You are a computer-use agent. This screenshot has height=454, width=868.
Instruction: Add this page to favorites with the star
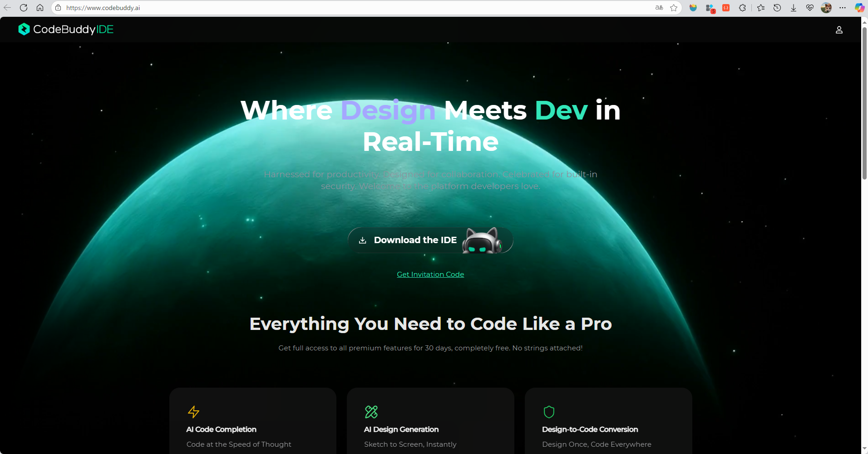(674, 8)
